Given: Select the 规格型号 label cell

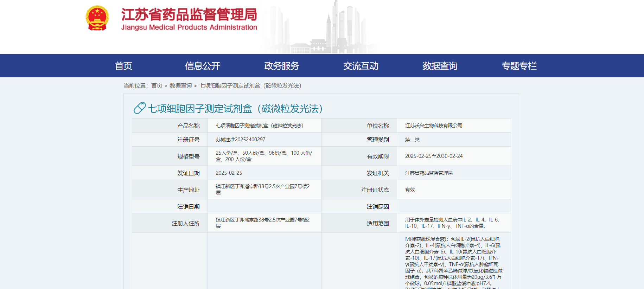Looking at the screenshot, I should [170, 156].
